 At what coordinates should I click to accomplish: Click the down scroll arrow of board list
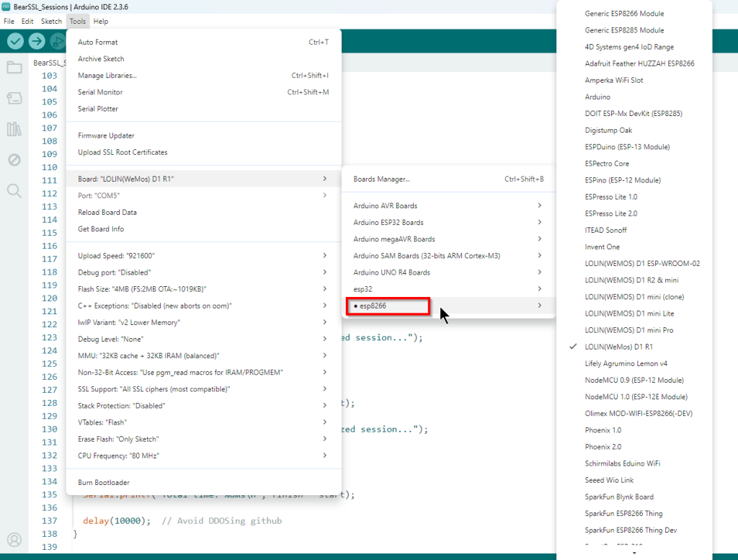coord(634,554)
